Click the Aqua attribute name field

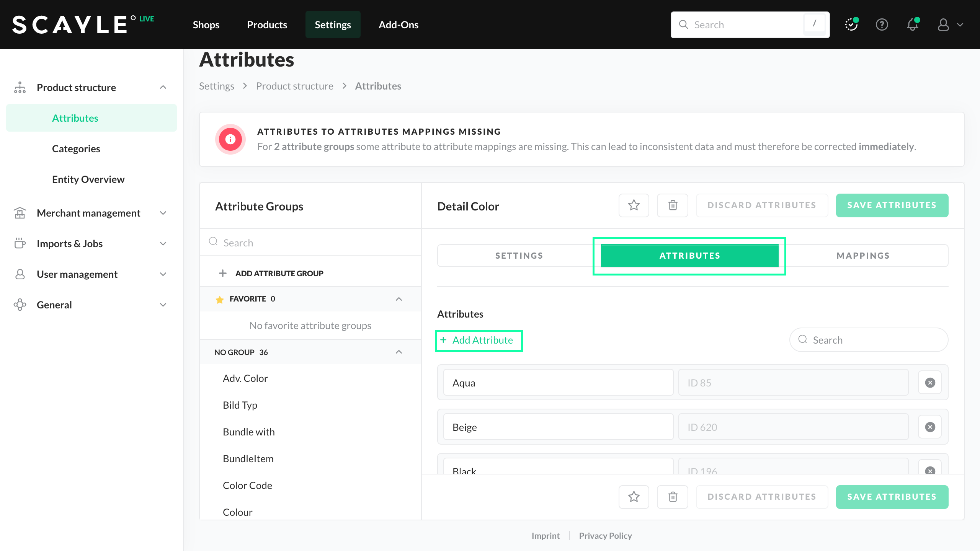pyautogui.click(x=558, y=383)
